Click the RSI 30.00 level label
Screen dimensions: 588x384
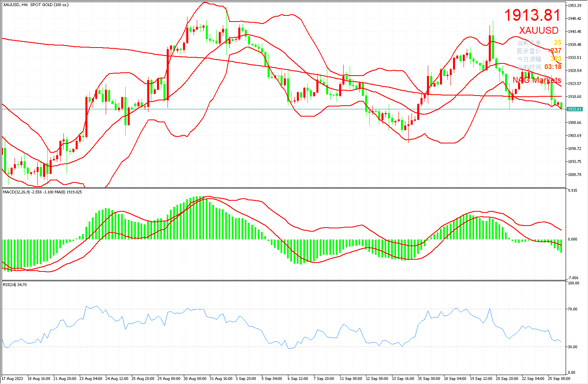click(573, 347)
